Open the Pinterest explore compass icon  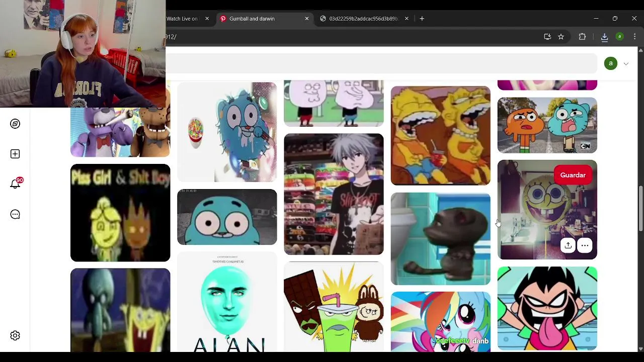15,124
